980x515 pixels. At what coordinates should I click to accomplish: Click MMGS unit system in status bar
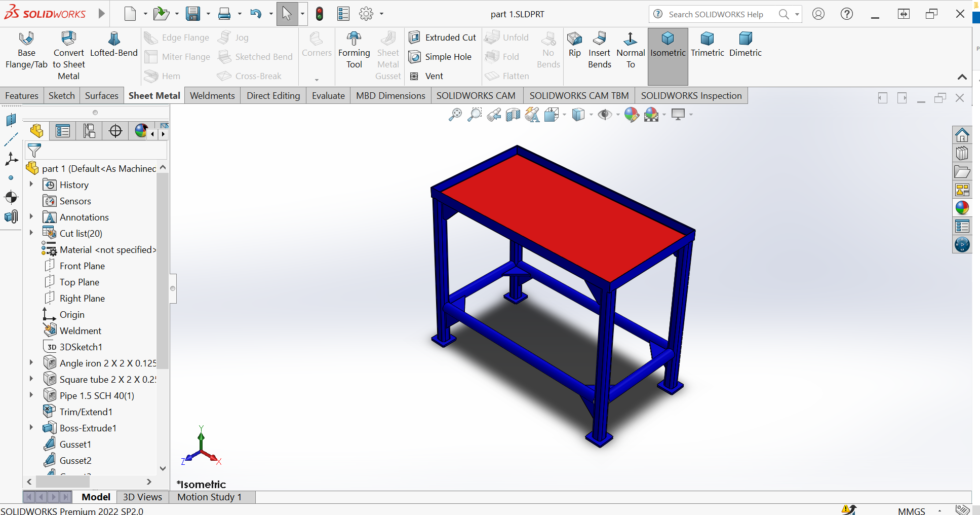point(912,511)
